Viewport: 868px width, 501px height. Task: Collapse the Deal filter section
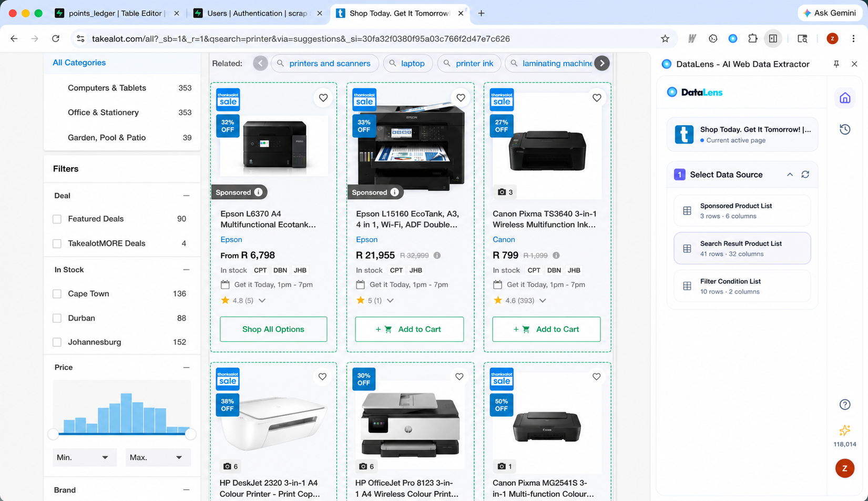[x=186, y=196]
